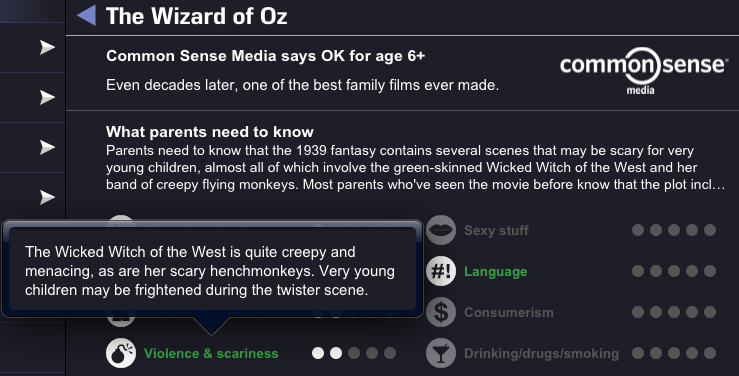Image resolution: width=739 pixels, height=376 pixels.
Task: Select the fourth white sidebar arrow
Action: pyautogui.click(x=47, y=197)
